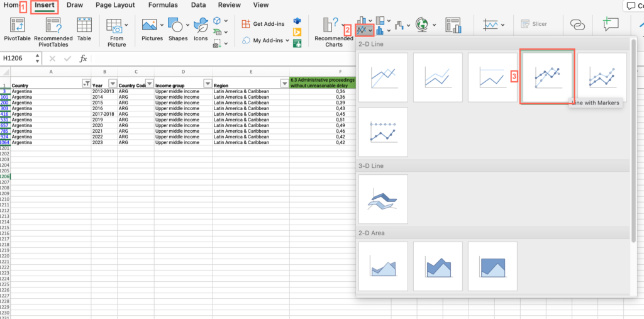Switch to the Review tab

pyautogui.click(x=229, y=5)
